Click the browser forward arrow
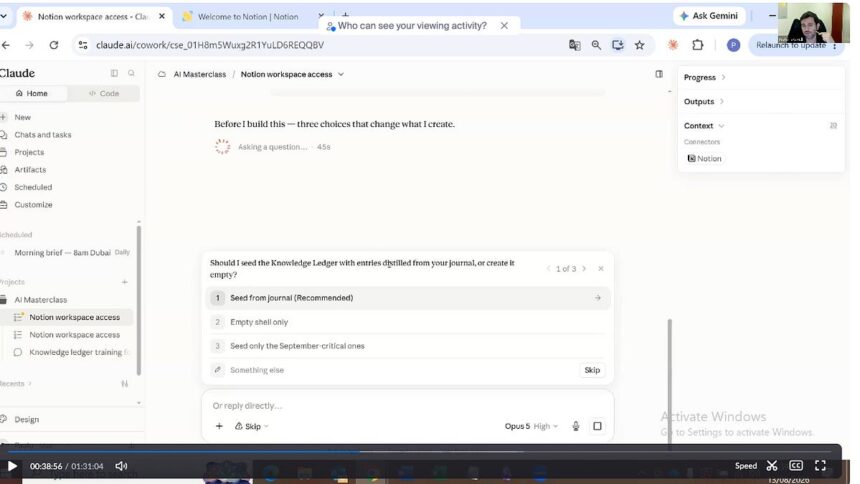 [30, 45]
